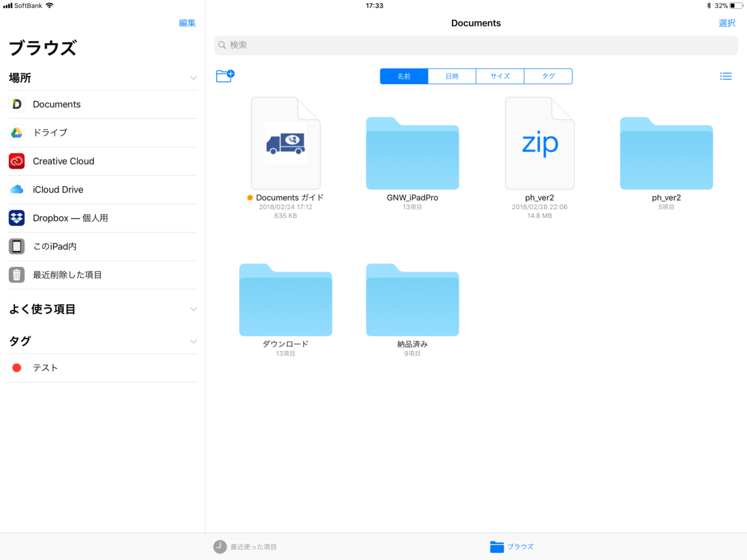
Task: Tap the iPad device icon (このiPad内)
Action: tap(17, 246)
